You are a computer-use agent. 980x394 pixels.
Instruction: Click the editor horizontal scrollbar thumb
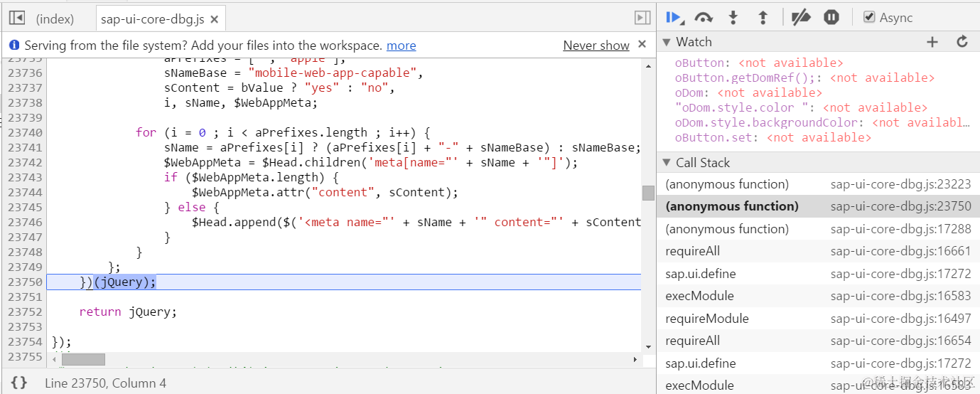coord(83,360)
